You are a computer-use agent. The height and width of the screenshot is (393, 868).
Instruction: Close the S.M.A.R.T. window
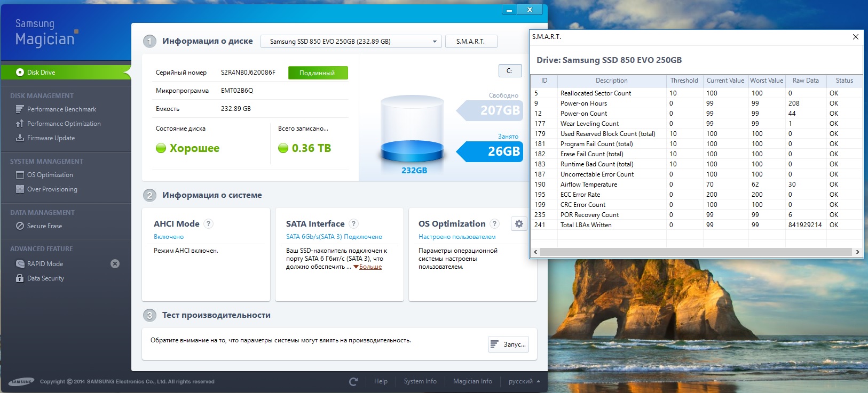click(856, 37)
